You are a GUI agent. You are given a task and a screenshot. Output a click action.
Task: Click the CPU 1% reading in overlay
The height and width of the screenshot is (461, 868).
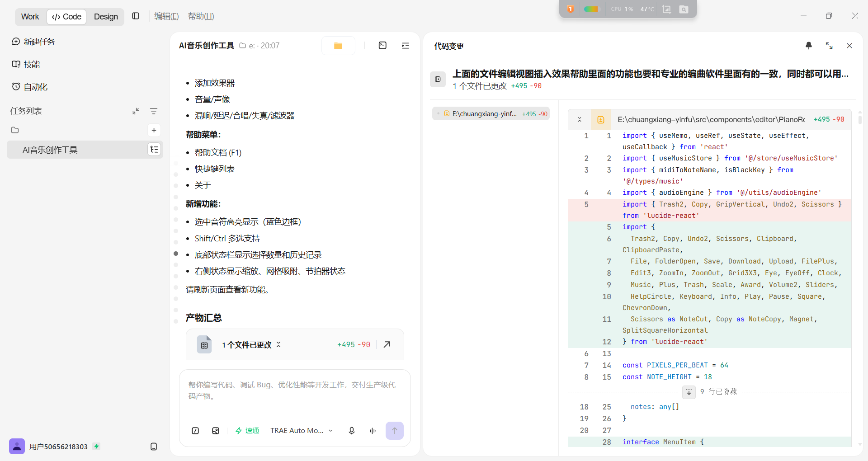pos(622,9)
